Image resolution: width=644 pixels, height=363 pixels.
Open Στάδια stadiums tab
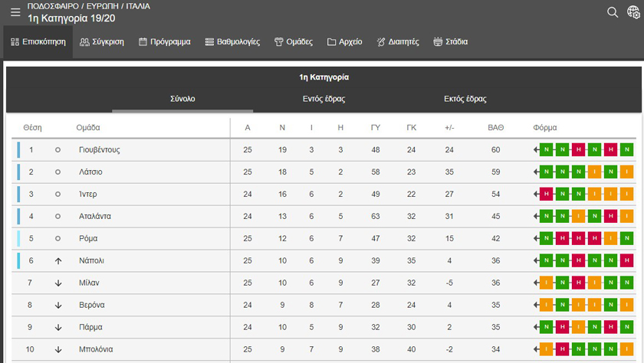click(x=451, y=42)
